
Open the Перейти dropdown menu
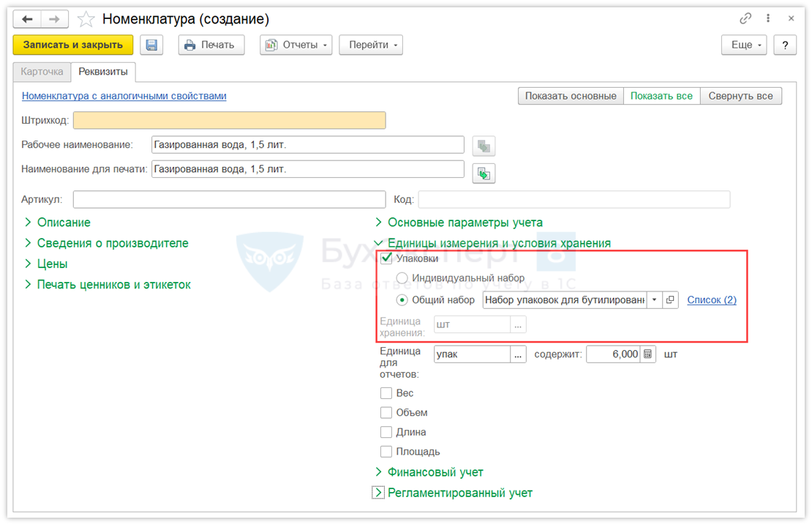tap(371, 45)
